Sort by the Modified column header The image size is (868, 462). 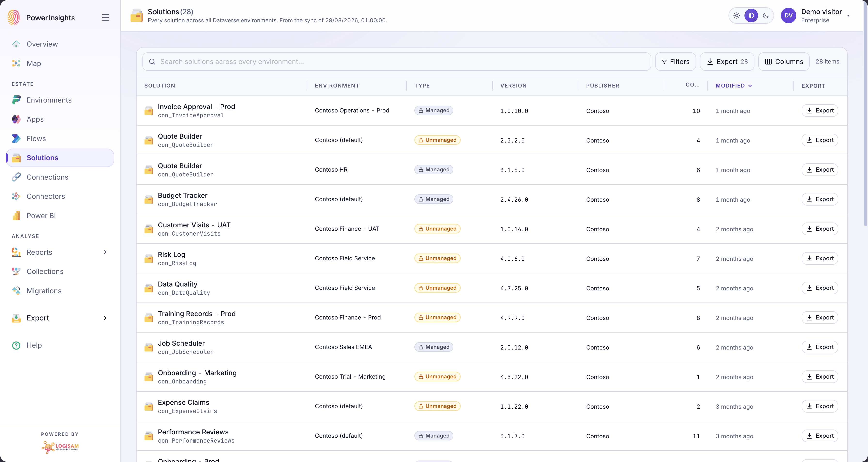[734, 86]
